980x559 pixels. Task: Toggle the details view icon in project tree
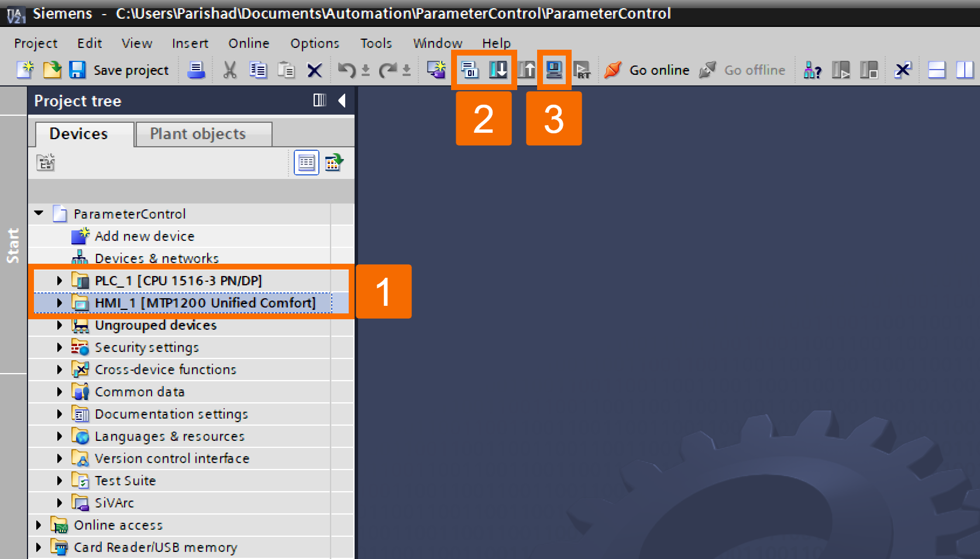point(307,163)
